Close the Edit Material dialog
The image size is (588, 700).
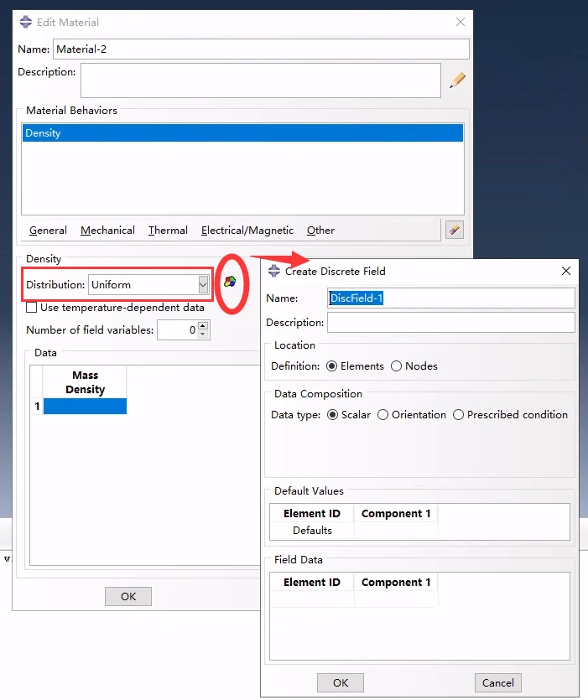click(461, 22)
